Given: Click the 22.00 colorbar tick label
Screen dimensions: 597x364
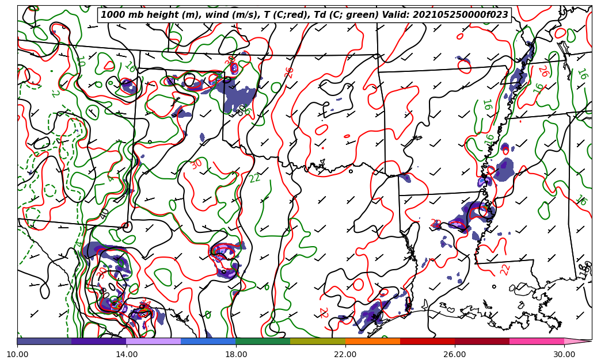Looking at the screenshot, I should 345,354.
